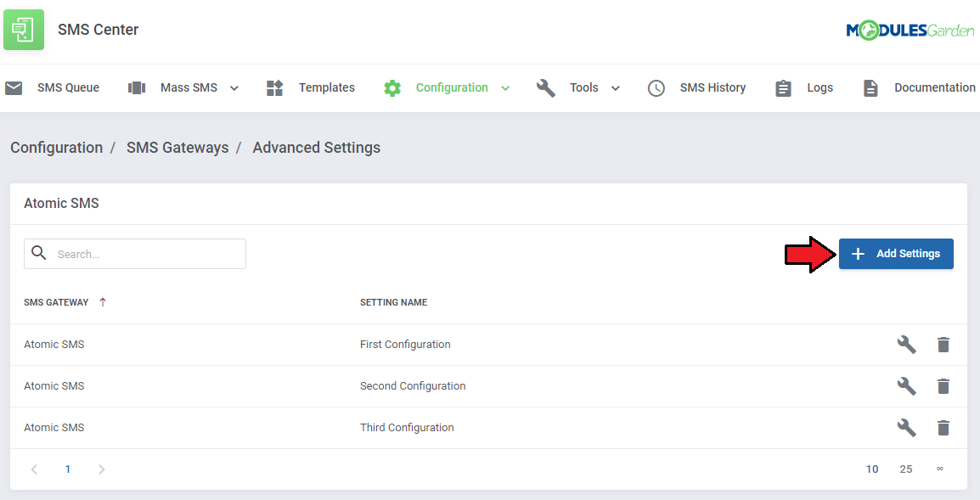The image size is (980, 500).
Task: Expand the Mass SMS dropdown chevron
Action: pos(234,88)
